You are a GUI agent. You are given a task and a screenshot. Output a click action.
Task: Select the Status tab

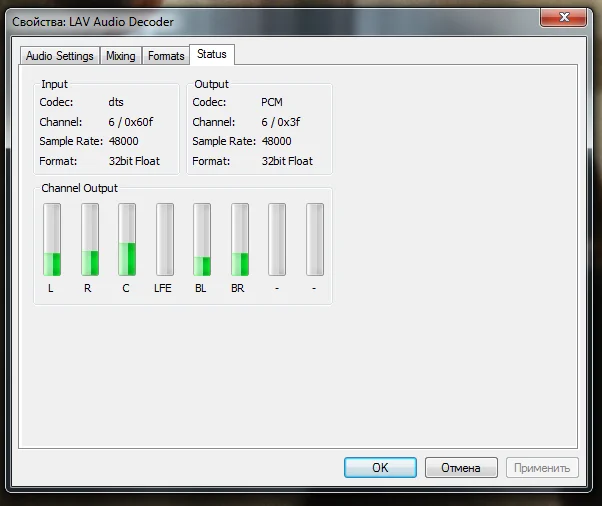[x=212, y=54]
